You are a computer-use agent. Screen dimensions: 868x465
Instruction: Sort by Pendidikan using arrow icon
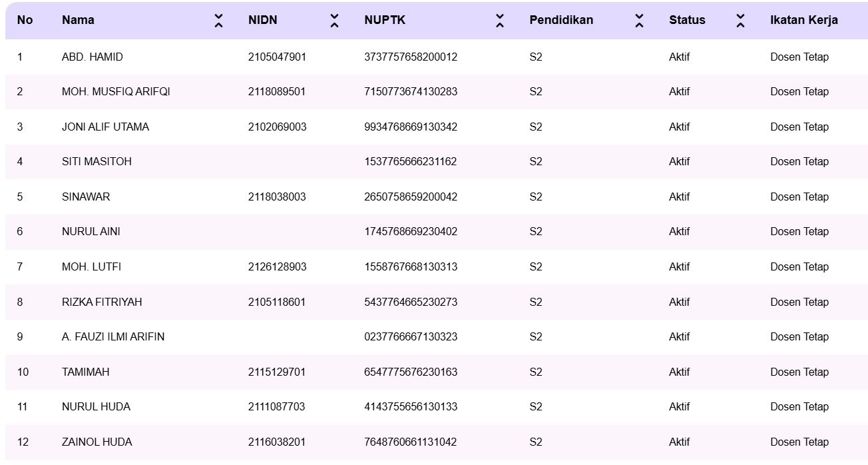[639, 21]
